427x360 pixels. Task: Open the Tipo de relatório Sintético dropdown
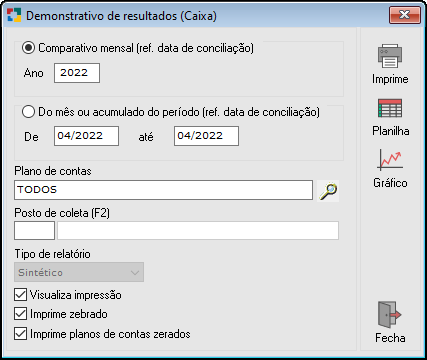79,272
